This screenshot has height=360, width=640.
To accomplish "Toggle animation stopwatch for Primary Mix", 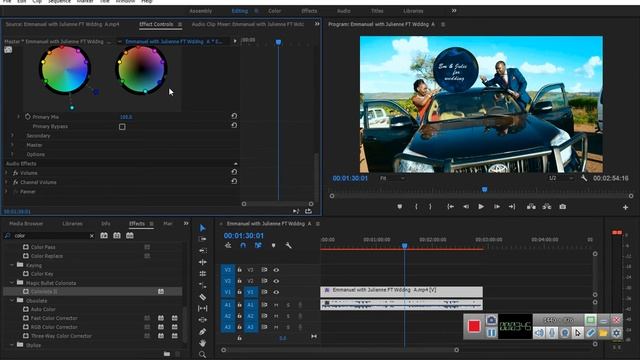I will coord(28,117).
